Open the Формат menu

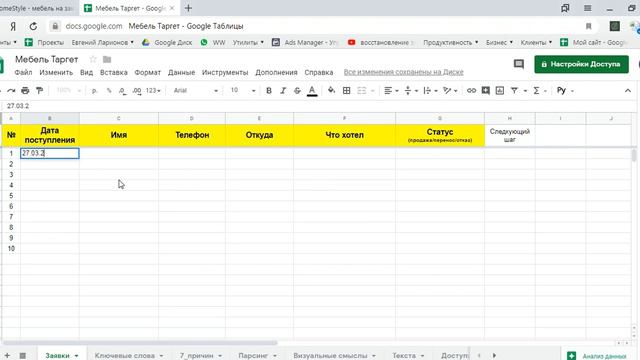[x=147, y=72]
